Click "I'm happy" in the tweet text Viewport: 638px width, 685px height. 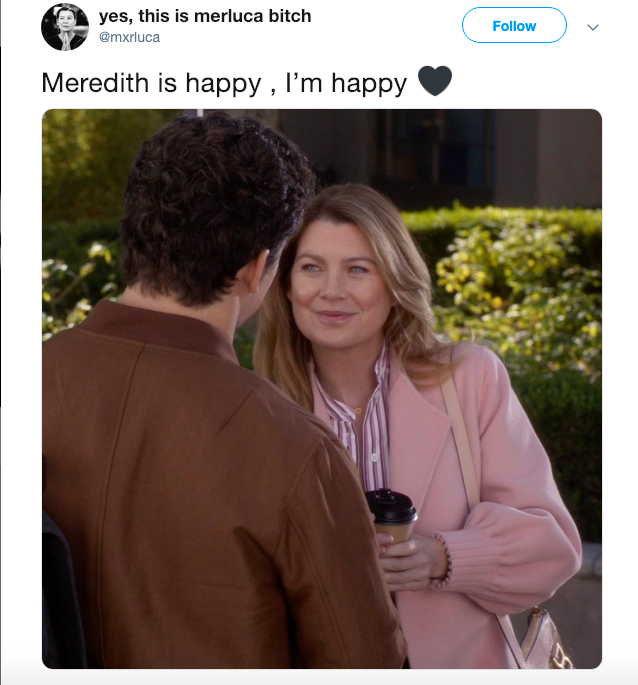click(346, 83)
